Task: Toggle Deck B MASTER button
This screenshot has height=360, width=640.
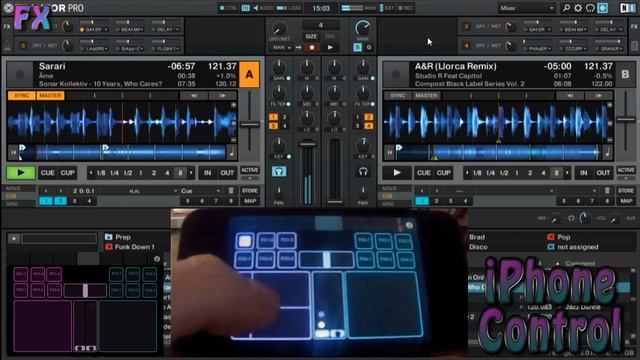Action: pyautogui.click(x=426, y=96)
